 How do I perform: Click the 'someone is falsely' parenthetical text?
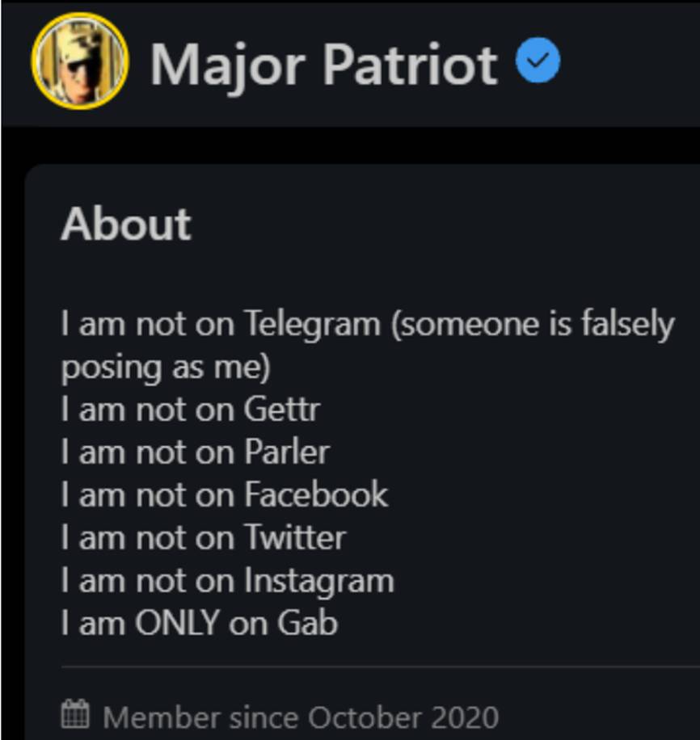pos(533,325)
